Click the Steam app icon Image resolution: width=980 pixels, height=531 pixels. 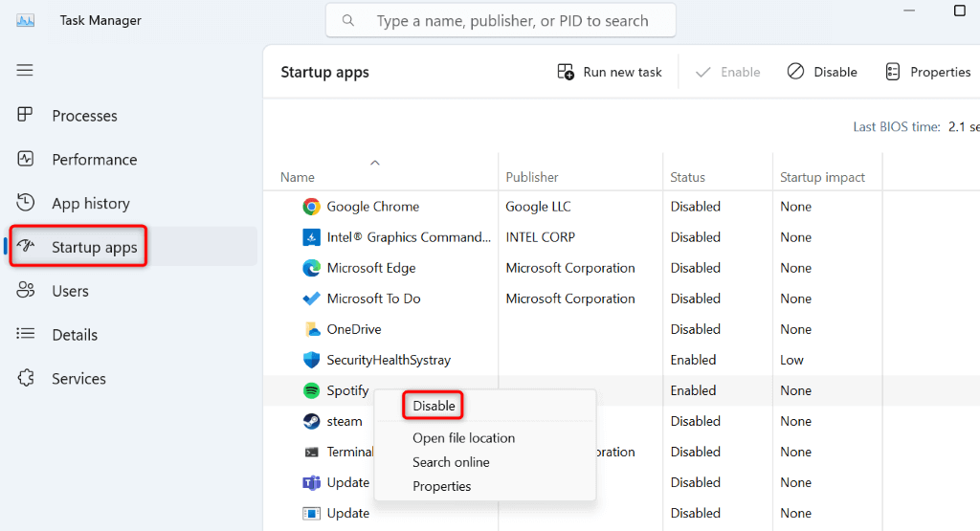click(x=311, y=421)
